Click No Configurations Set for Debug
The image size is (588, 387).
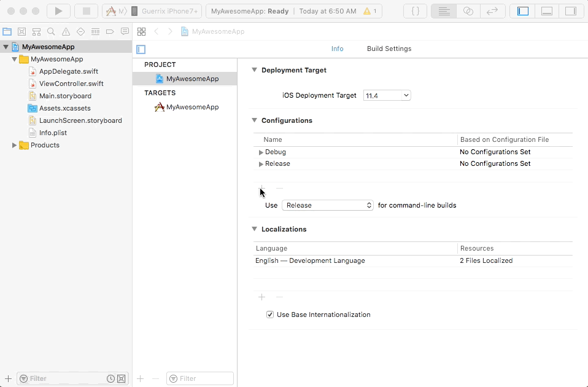pos(495,152)
